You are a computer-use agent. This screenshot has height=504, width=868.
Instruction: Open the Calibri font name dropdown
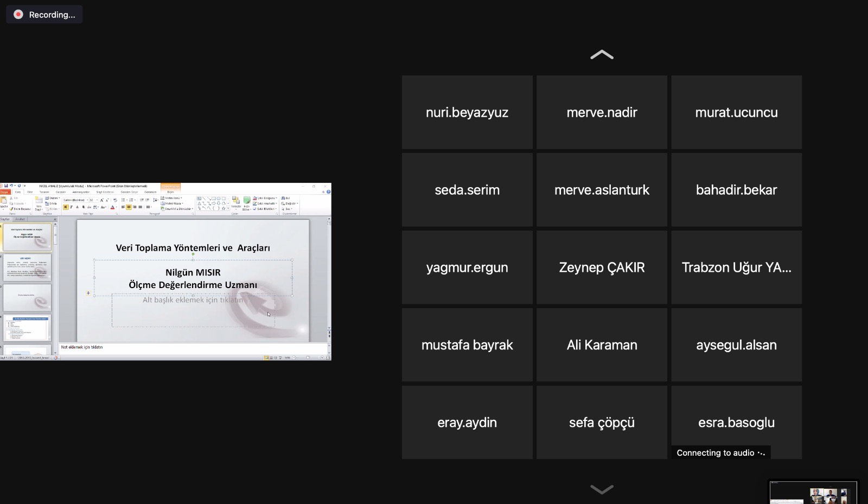pos(87,200)
